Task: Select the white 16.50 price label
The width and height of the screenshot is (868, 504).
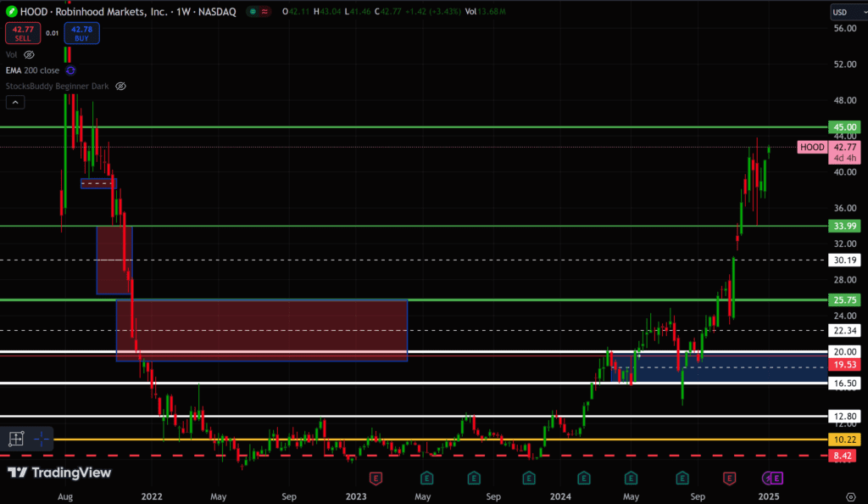Action: [x=844, y=384]
